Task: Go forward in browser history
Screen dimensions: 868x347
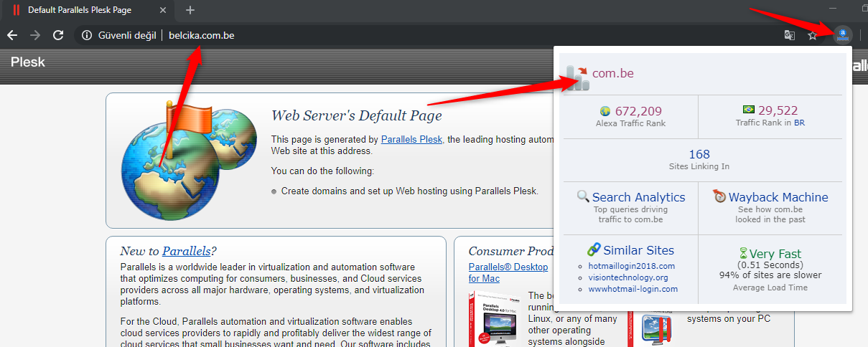Action: pyautogui.click(x=35, y=35)
